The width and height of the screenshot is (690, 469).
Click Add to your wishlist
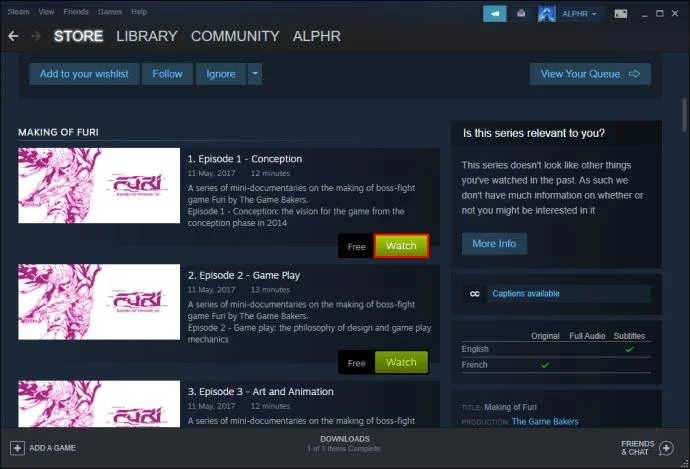(x=84, y=74)
